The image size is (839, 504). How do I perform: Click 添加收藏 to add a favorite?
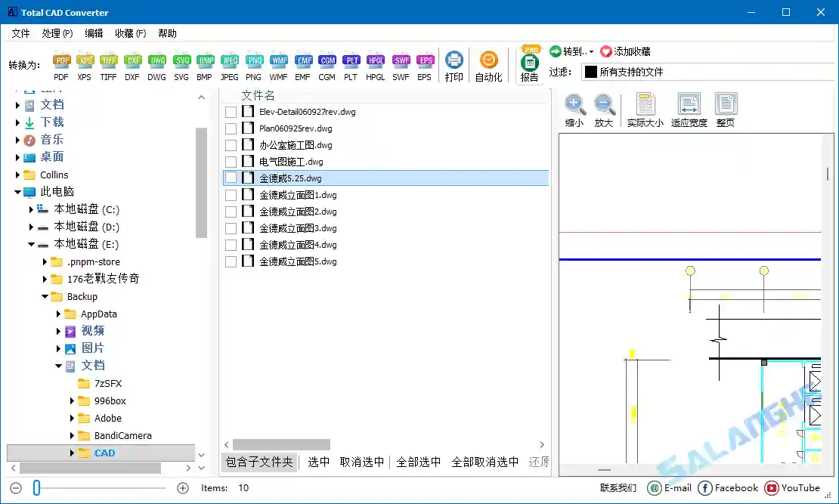632,51
